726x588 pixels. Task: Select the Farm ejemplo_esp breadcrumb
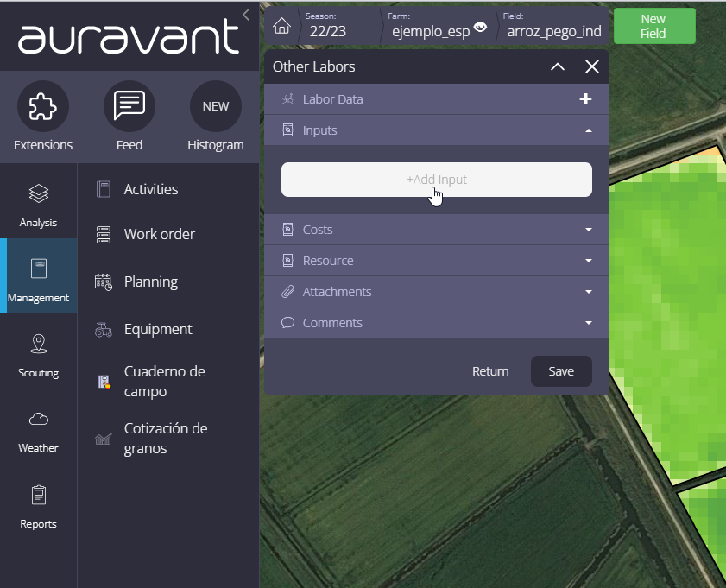[431, 25]
